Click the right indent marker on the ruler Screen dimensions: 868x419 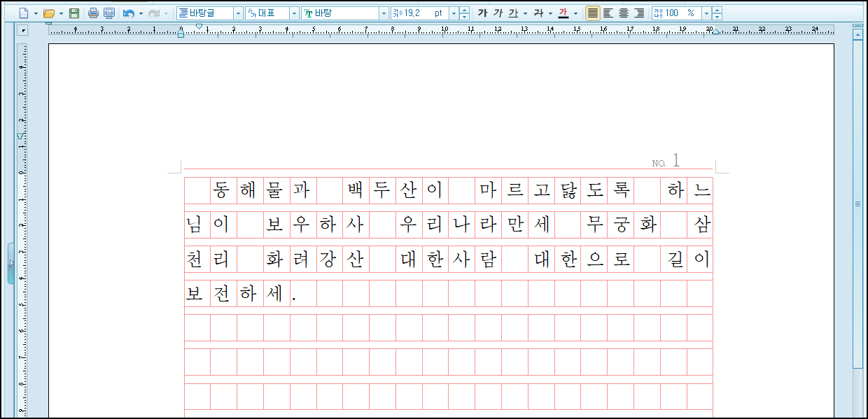(x=715, y=32)
